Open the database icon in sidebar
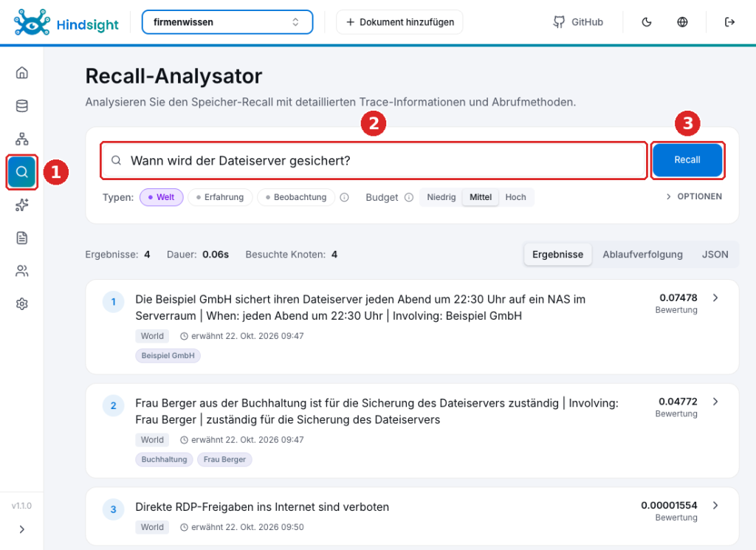The width and height of the screenshot is (756, 550). pyautogui.click(x=21, y=106)
